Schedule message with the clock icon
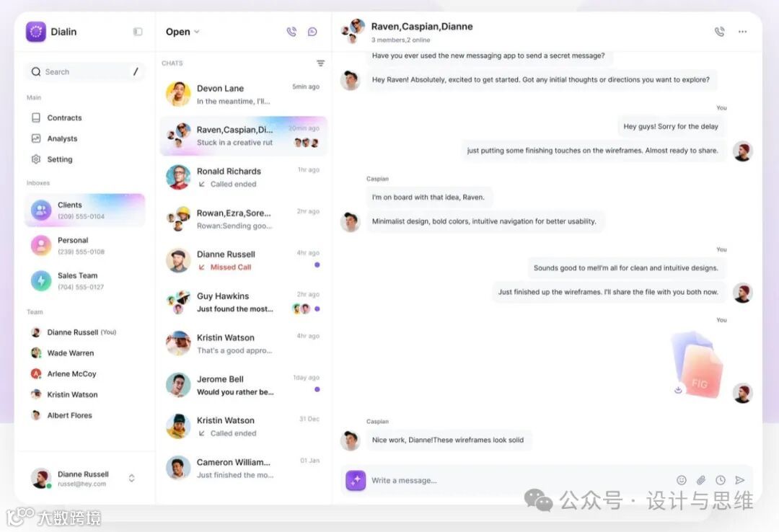This screenshot has height=532, width=779. coord(721,480)
